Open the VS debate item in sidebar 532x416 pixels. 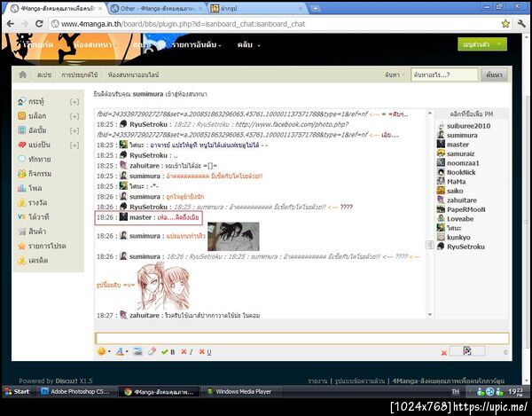pyautogui.click(x=34, y=216)
